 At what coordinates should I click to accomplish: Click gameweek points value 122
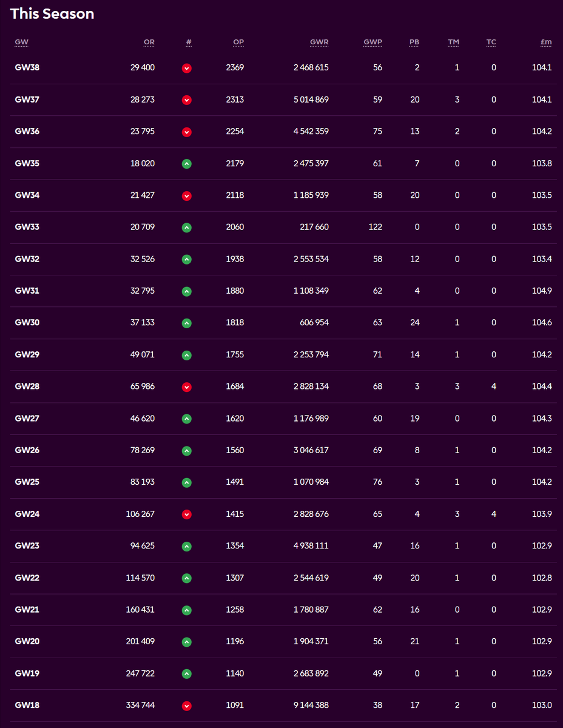[x=376, y=227]
